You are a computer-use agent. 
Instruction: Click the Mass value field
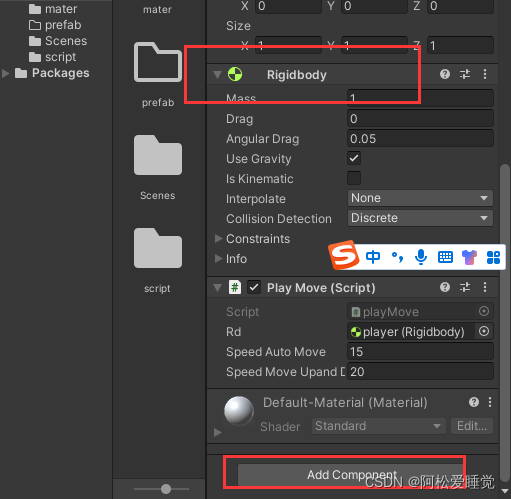point(420,98)
